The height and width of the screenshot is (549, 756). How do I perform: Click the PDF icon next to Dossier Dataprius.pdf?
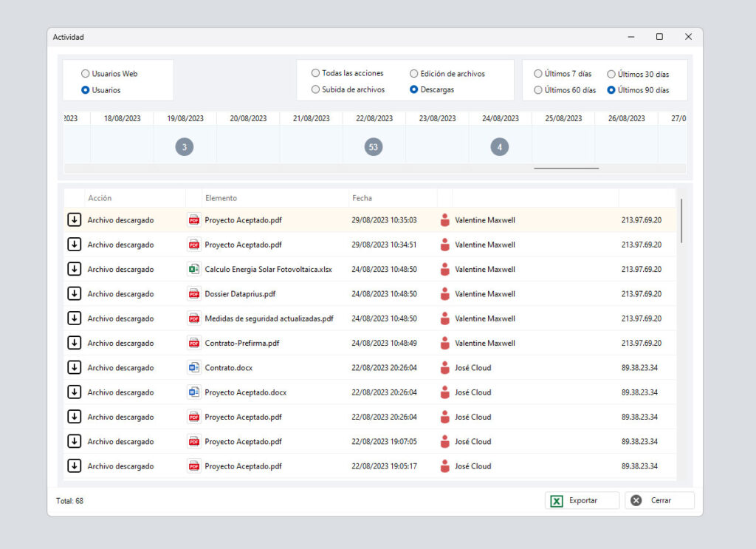[194, 293]
